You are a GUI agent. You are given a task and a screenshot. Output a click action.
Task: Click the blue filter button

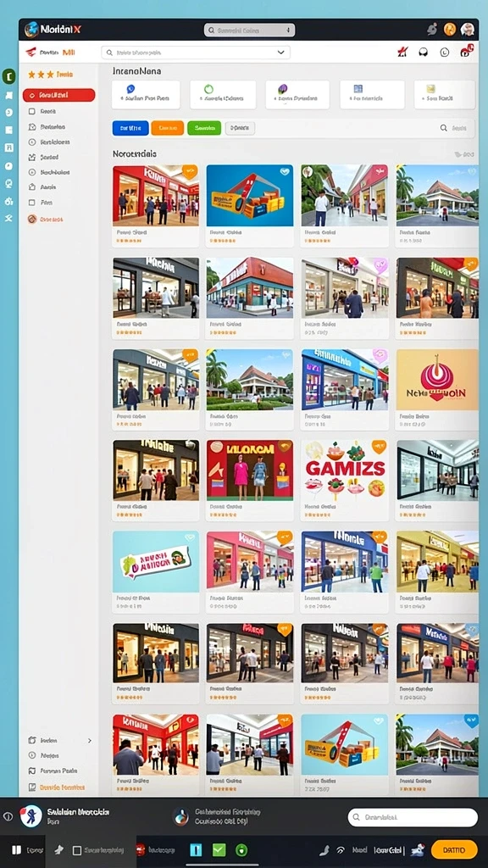(130, 128)
